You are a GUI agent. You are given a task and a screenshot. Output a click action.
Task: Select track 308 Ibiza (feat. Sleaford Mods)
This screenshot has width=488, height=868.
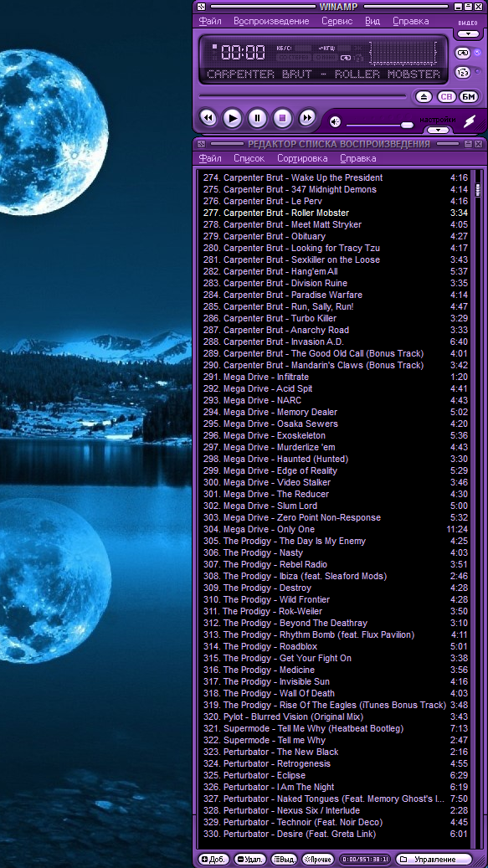point(336,576)
